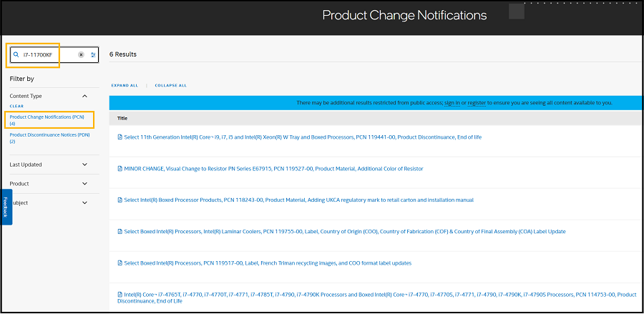Clear the i7-11700KF search text
644x314 pixels.
pyautogui.click(x=81, y=54)
